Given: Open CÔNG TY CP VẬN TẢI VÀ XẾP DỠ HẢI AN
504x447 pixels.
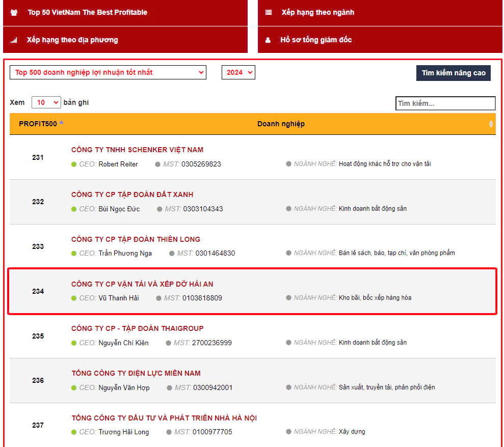Looking at the screenshot, I should coord(142,284).
